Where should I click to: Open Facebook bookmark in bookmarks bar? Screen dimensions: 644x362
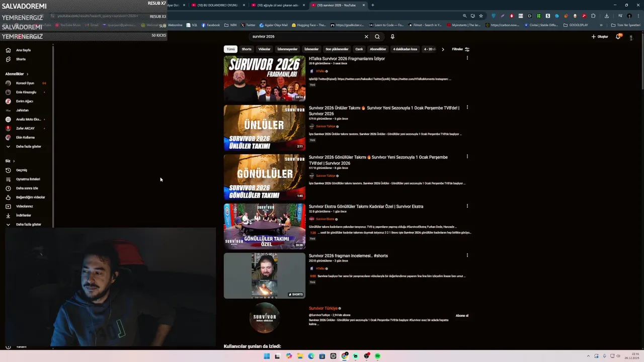pos(211,25)
